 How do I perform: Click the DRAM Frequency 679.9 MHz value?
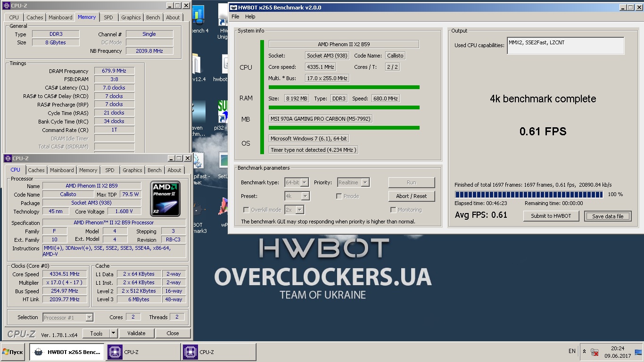tap(114, 71)
